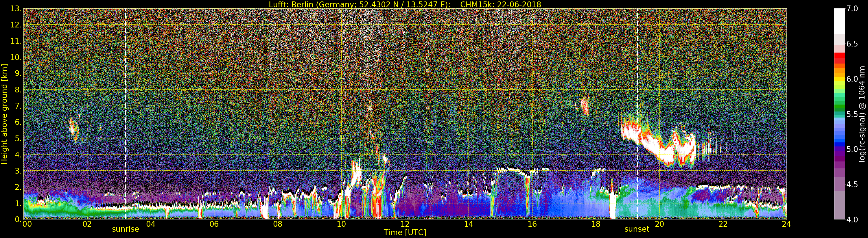Image resolution: width=868 pixels, height=238 pixels.
Task: Click the height axis tick "4."
Action: coord(18,155)
